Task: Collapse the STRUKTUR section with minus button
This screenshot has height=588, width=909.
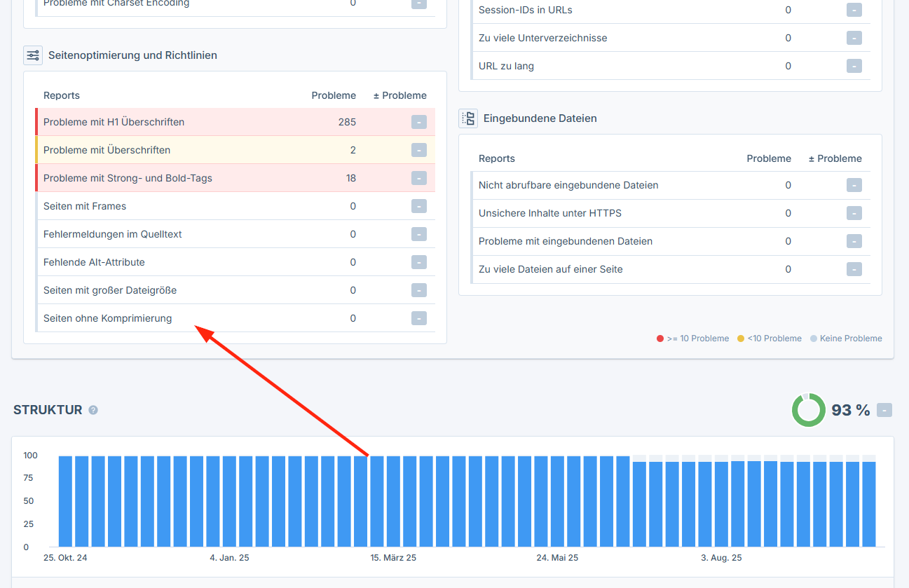Action: pyautogui.click(x=884, y=410)
